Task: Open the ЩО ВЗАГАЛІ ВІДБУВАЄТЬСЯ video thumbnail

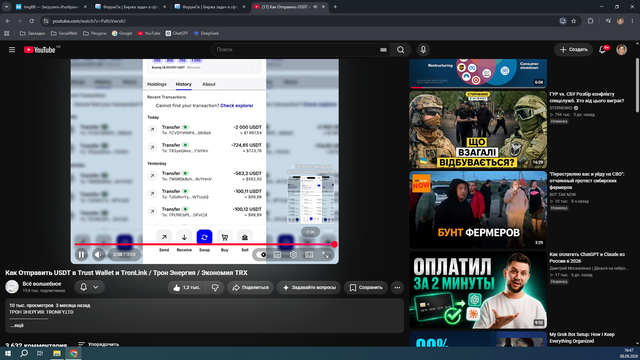Action: [x=478, y=129]
